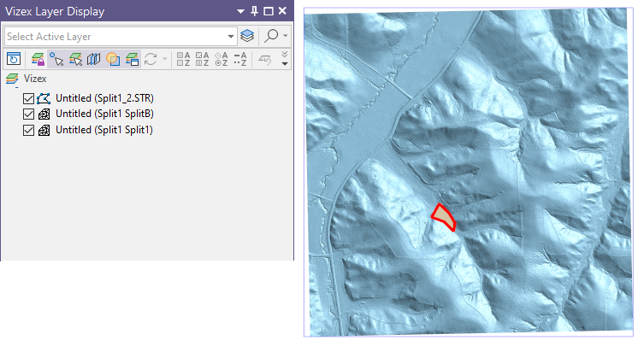Pin the Vizex Layer Display pane
Image resolution: width=644 pixels, height=346 pixels.
255,11
